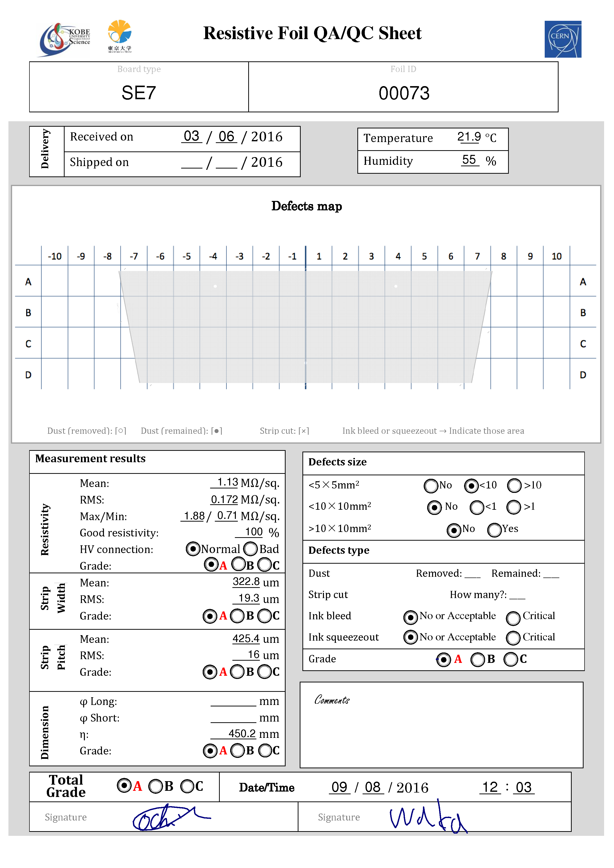Screen dimensions: 614x868
Task: Set Strip Width grade to C
Action: 264,616
